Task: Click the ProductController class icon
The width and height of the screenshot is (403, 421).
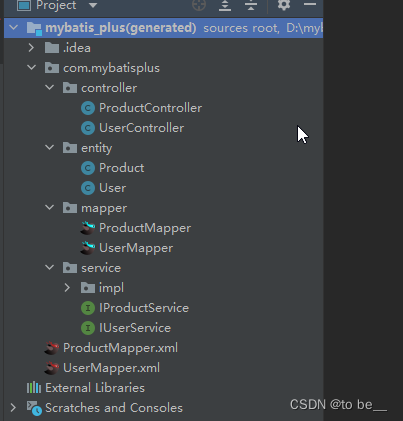Action: [88, 108]
